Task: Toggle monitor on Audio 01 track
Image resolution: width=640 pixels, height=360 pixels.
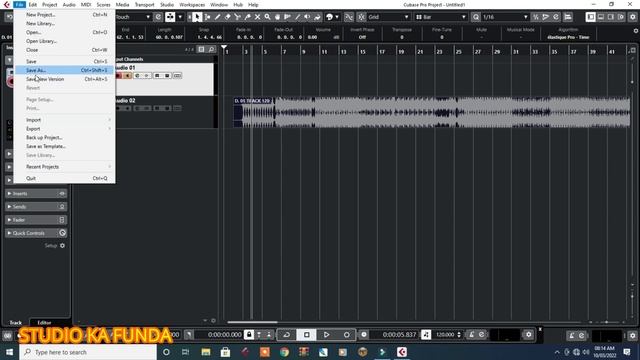Action: coord(127,76)
